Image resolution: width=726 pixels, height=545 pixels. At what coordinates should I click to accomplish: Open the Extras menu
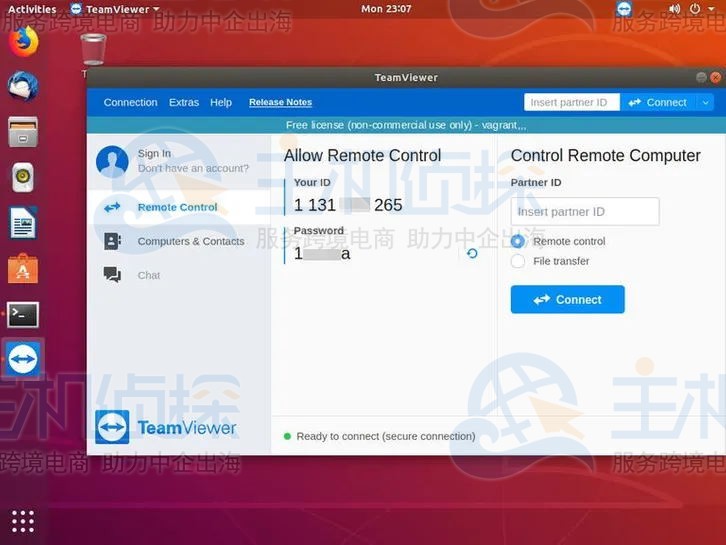click(x=184, y=102)
